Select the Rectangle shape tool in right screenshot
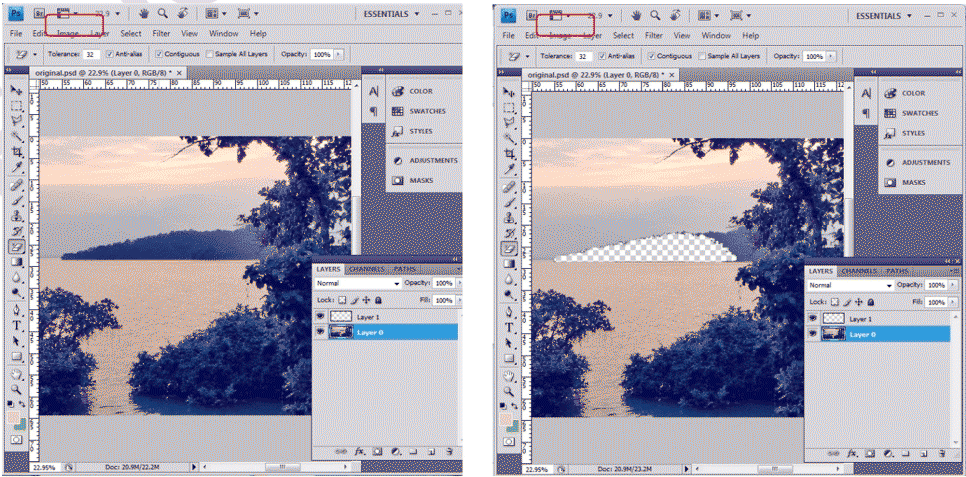This screenshot has height=477, width=966. point(509,359)
